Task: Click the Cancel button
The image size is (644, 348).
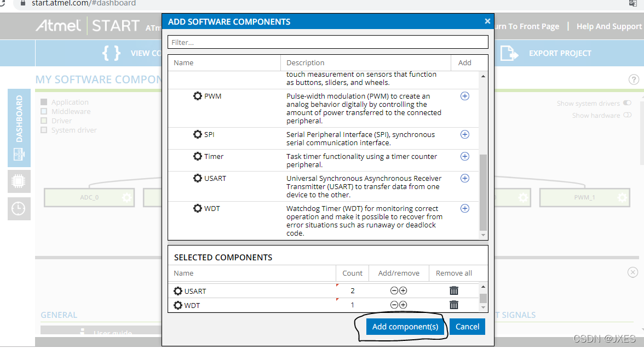Action: [x=468, y=327]
